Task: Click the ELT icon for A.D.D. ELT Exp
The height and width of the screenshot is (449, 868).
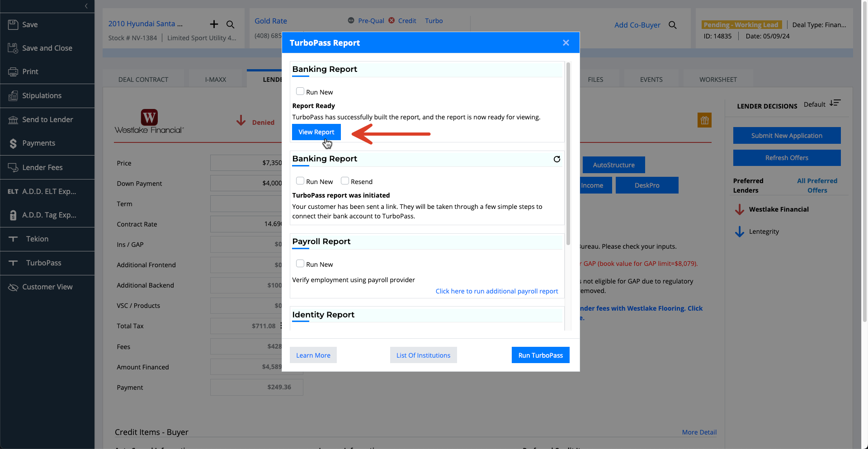Action: coord(13,191)
